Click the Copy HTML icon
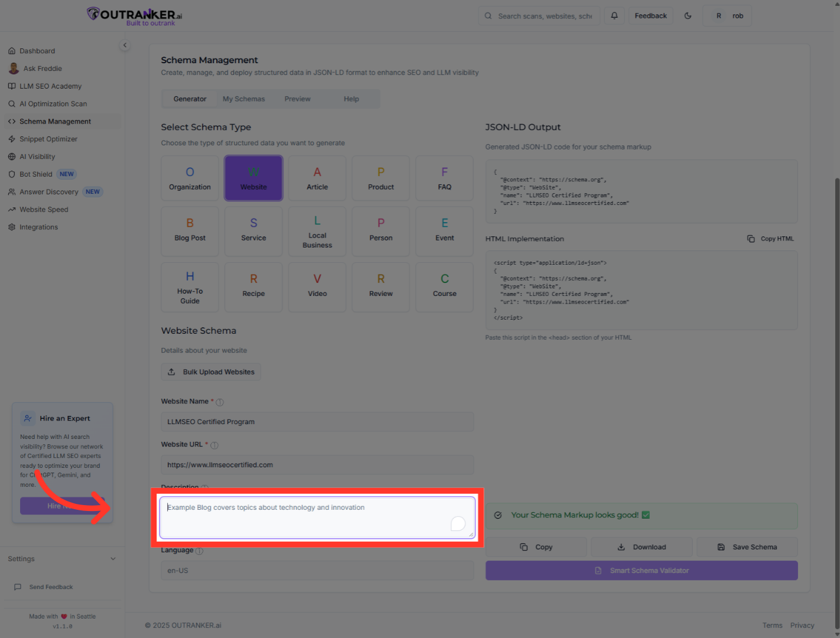The image size is (840, 638). coord(751,239)
